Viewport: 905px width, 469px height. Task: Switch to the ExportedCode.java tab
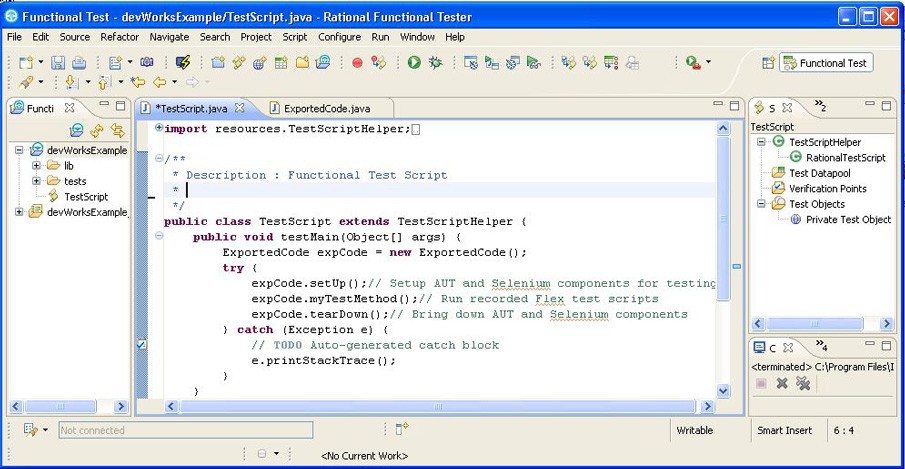point(327,108)
